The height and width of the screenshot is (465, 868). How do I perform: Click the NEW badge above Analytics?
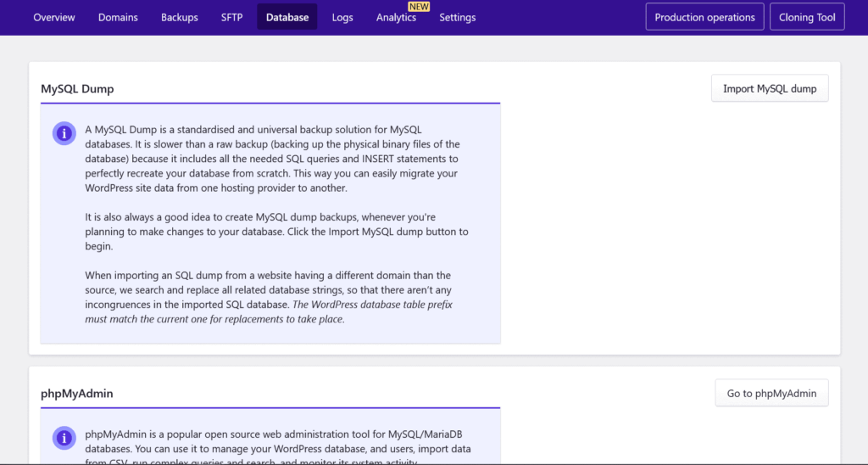419,7
